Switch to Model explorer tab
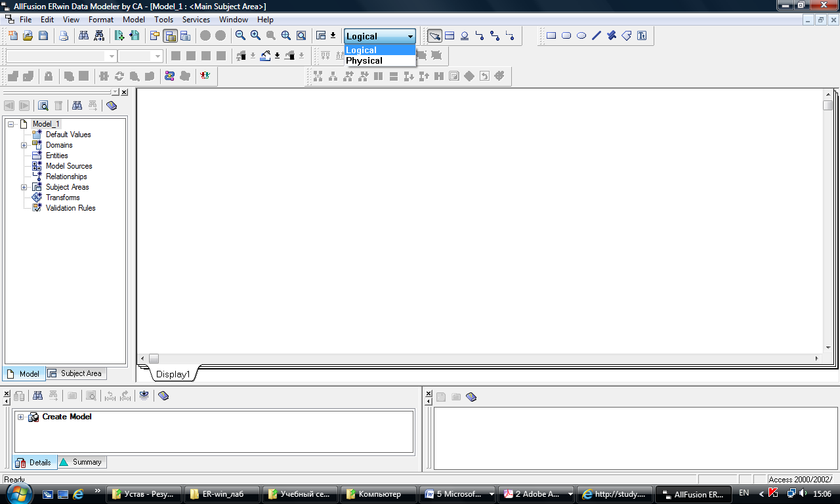 (23, 373)
